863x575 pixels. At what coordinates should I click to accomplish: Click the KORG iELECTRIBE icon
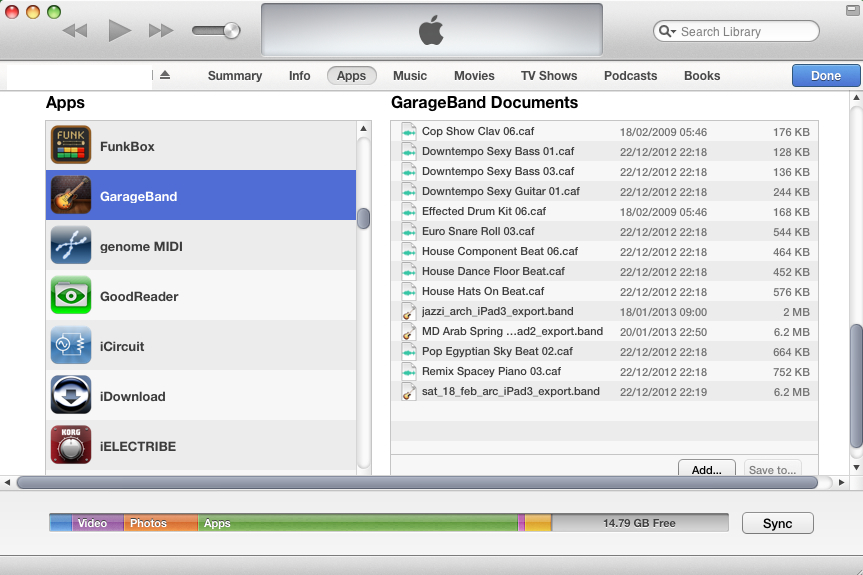coord(71,445)
